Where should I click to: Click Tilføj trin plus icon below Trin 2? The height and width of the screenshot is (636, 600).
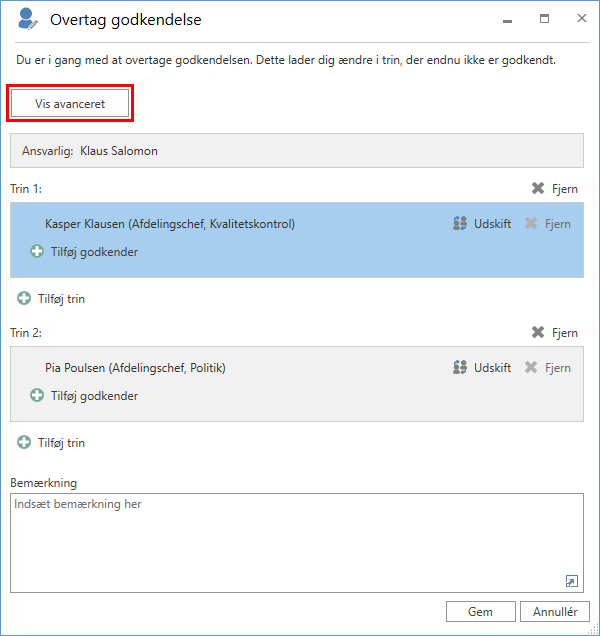pos(24,443)
